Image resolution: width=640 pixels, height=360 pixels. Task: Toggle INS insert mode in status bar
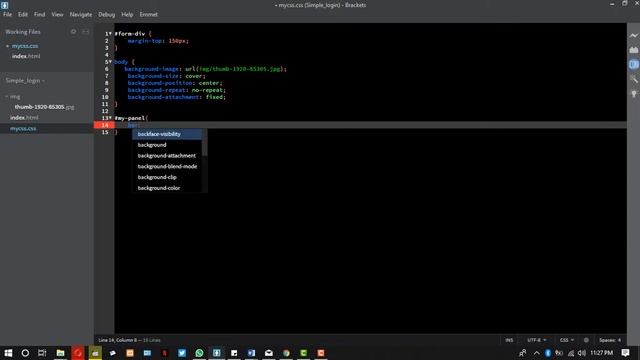coord(509,340)
